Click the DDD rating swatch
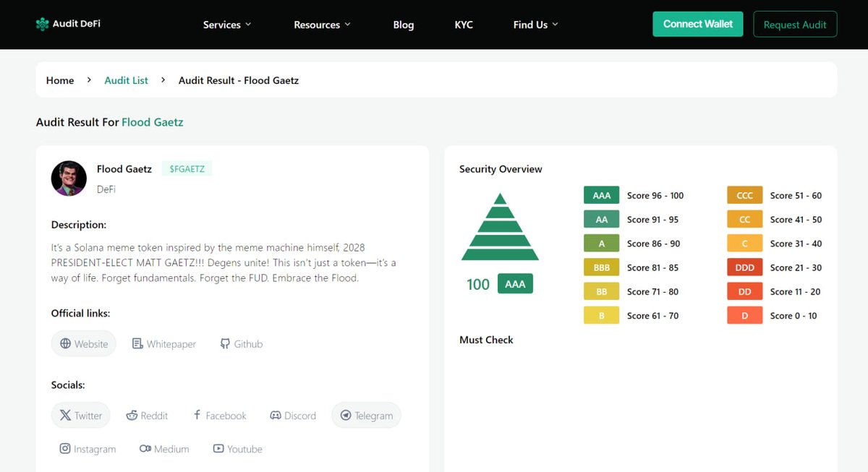 coord(745,267)
